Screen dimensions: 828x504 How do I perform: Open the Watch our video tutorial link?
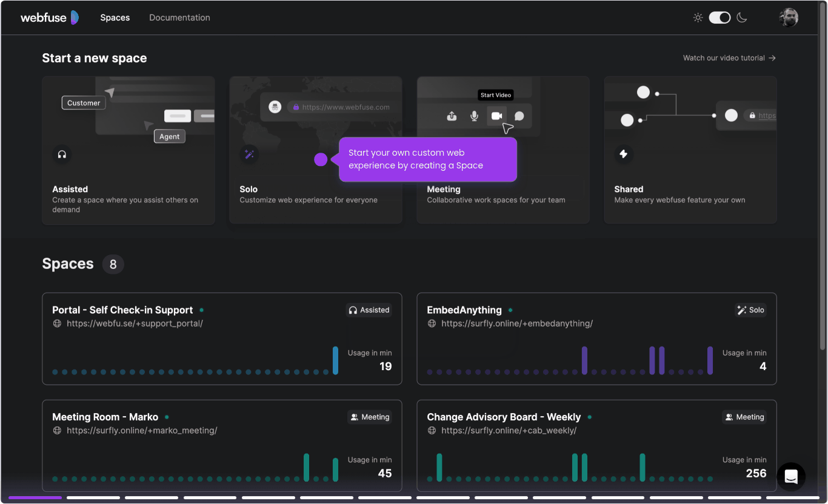pos(729,58)
